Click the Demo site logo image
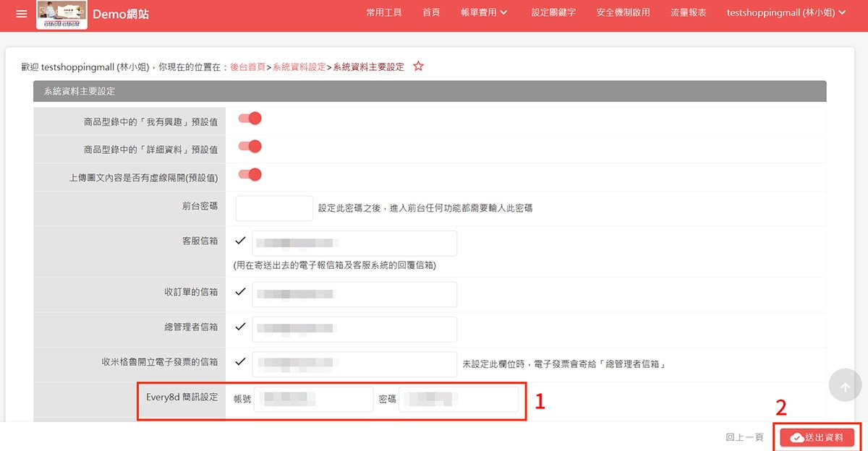 pos(61,14)
